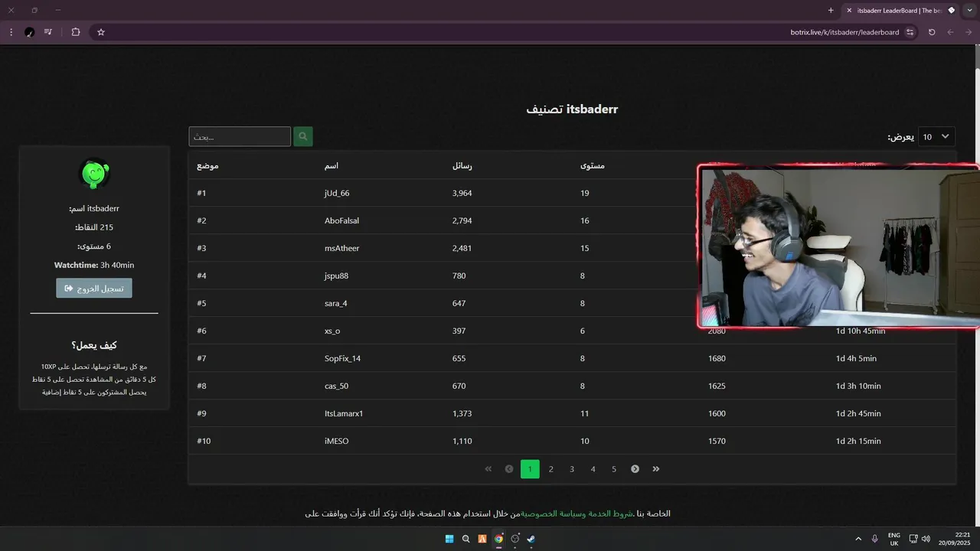The width and height of the screenshot is (980, 551).
Task: Open the Extensions puzzle icon
Action: (75, 32)
